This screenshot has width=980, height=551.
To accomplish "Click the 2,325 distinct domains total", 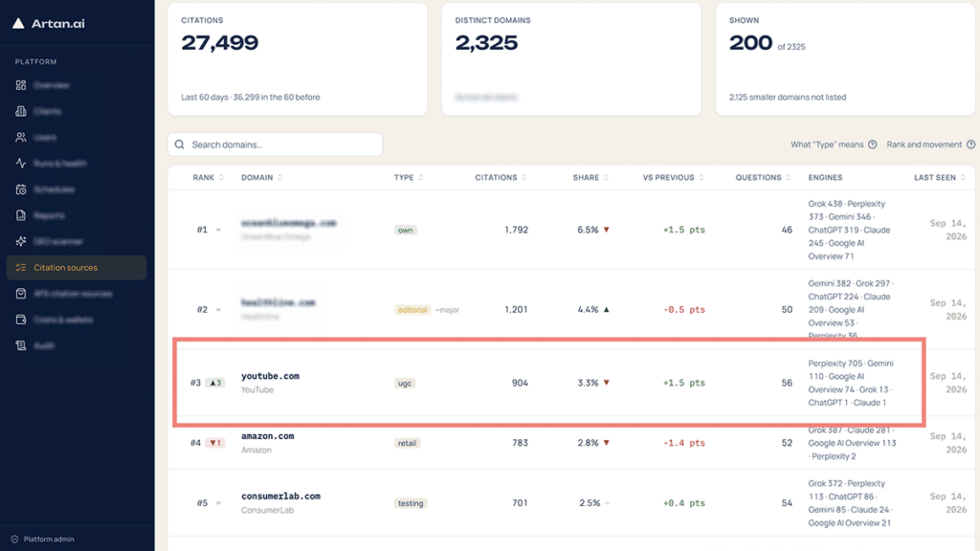I will point(486,43).
